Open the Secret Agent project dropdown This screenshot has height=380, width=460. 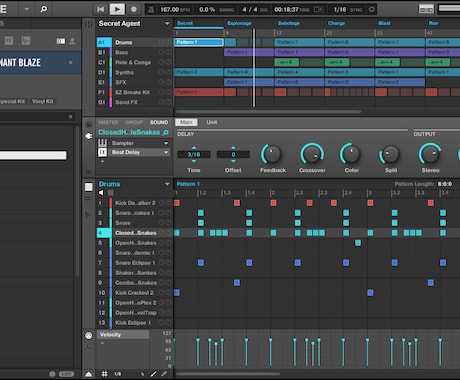167,24
